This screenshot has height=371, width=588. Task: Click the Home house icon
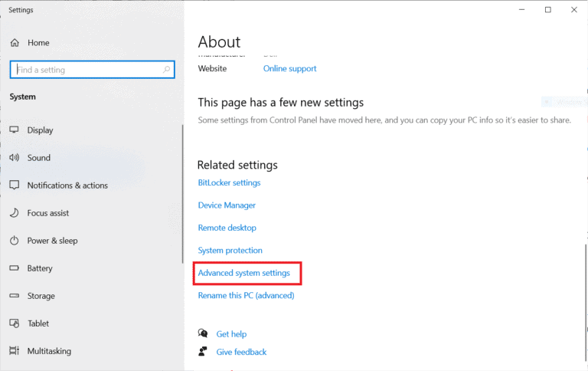click(x=15, y=43)
